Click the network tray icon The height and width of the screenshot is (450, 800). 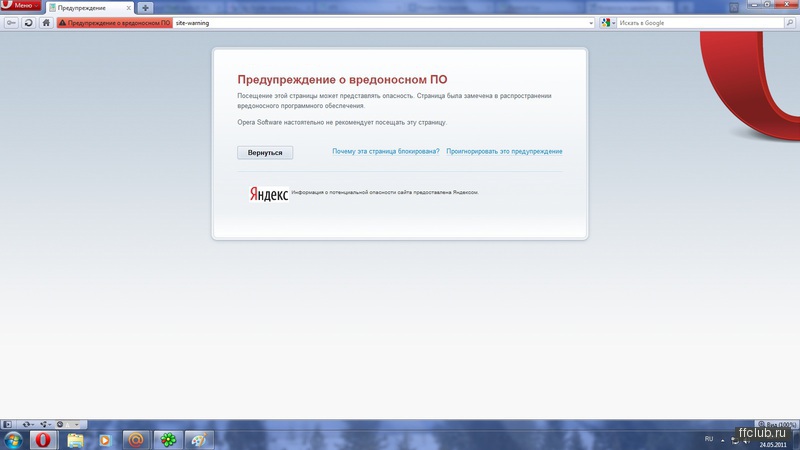click(x=735, y=440)
